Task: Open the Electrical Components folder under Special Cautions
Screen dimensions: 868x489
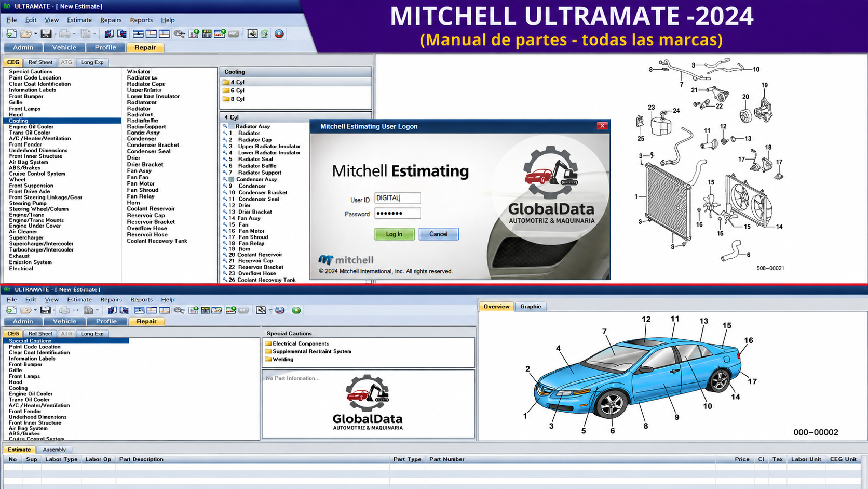Action: 297,343
